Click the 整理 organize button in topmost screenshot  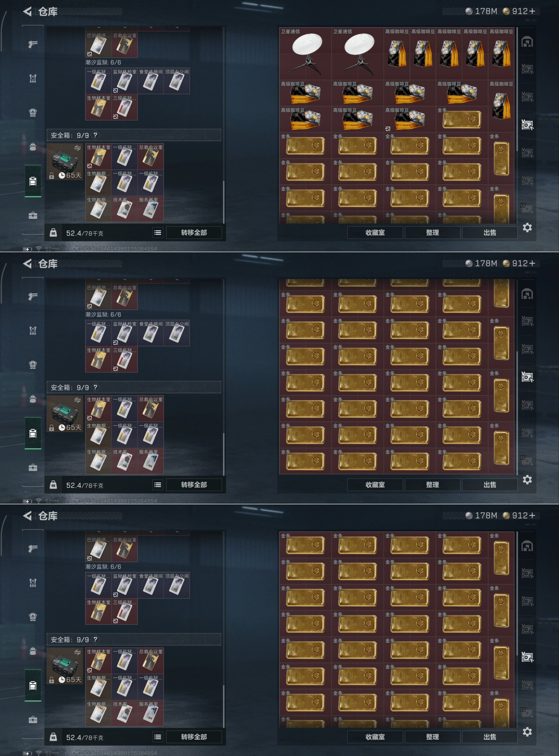pyautogui.click(x=433, y=233)
